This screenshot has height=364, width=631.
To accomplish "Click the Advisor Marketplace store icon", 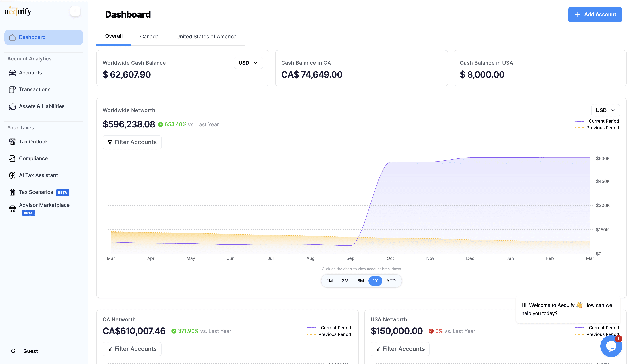I will [x=12, y=209].
